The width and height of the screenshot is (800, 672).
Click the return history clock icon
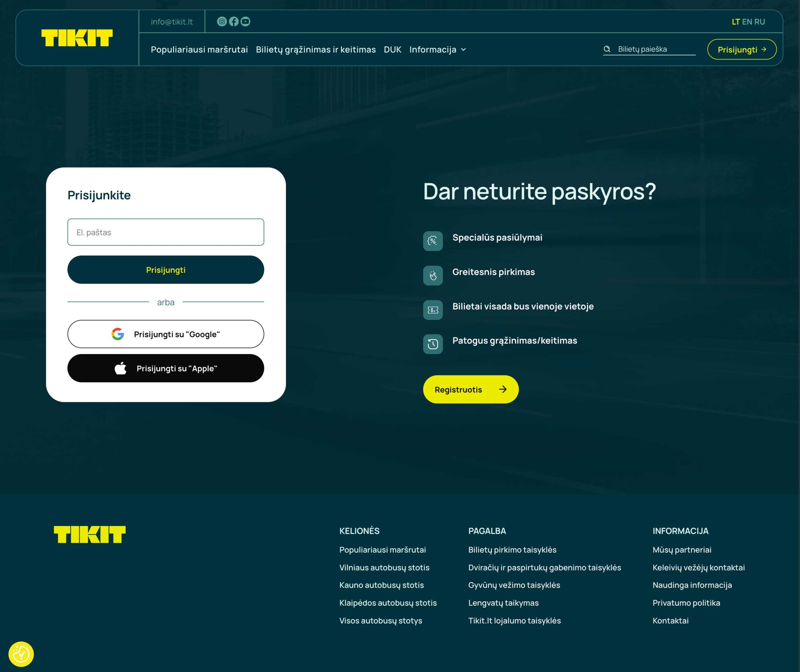[x=433, y=344]
